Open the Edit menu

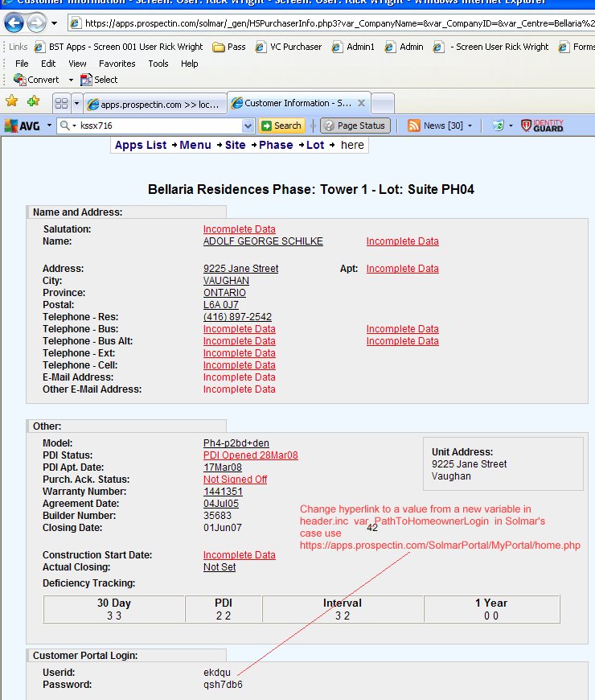(x=48, y=64)
